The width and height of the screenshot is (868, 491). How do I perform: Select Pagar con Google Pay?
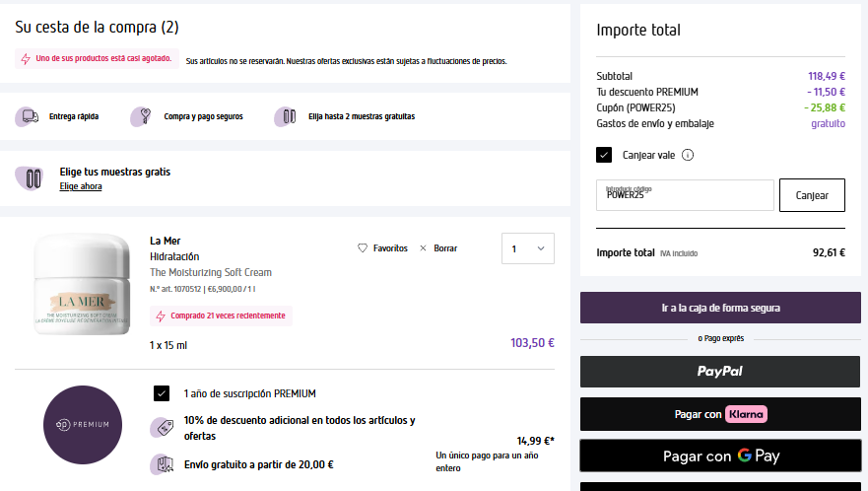tap(721, 456)
